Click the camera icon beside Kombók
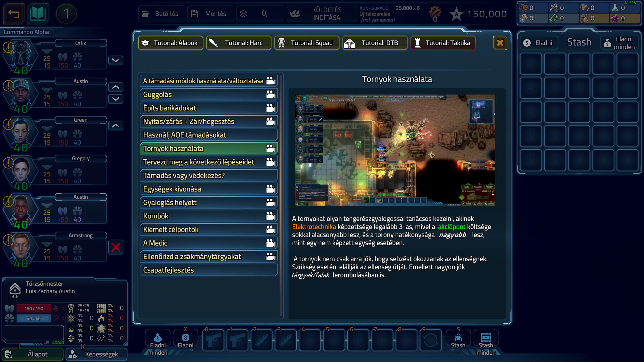The width and height of the screenshot is (644, 362). (271, 216)
